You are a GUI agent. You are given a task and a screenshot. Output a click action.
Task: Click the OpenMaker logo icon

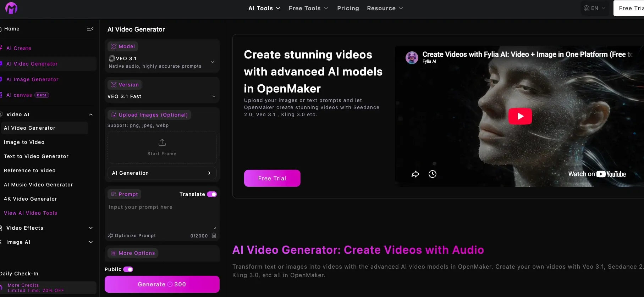(x=11, y=8)
